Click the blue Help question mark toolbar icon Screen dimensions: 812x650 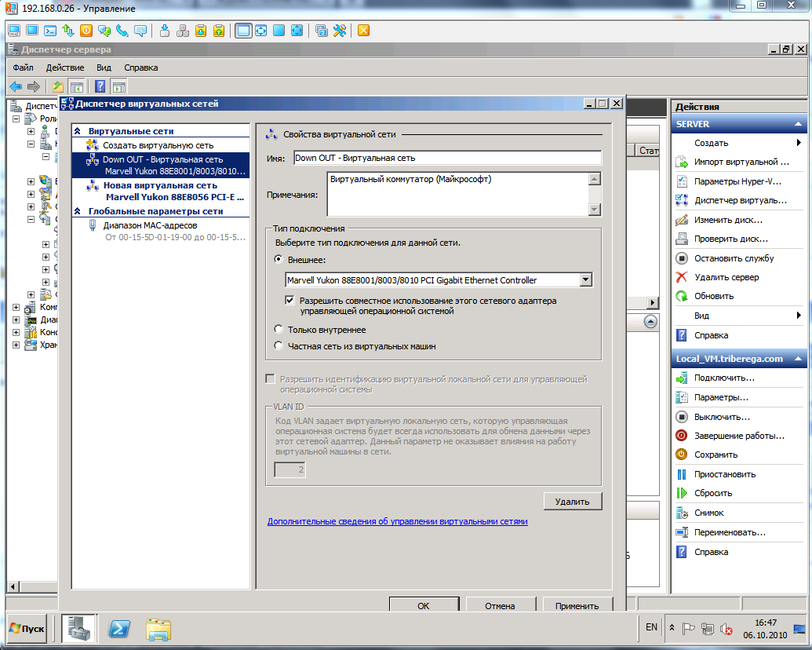tap(100, 86)
